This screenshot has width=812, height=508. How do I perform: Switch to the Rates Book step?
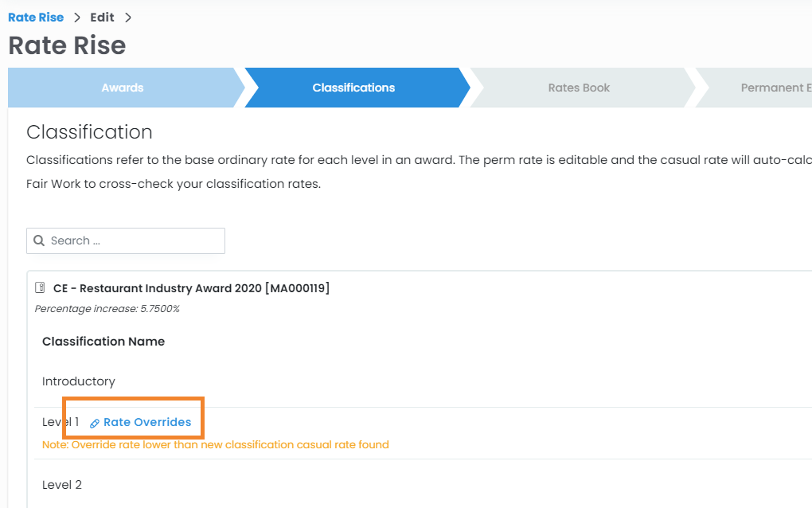point(579,88)
